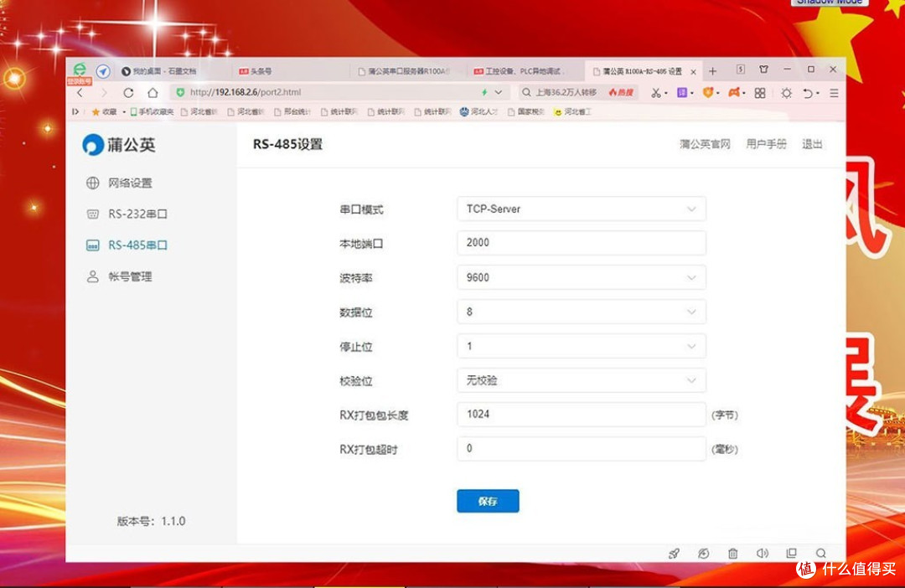This screenshot has height=588, width=905.
Task: Expand the 串口模式 TCP-Server dropdown
Action: pyautogui.click(x=582, y=209)
